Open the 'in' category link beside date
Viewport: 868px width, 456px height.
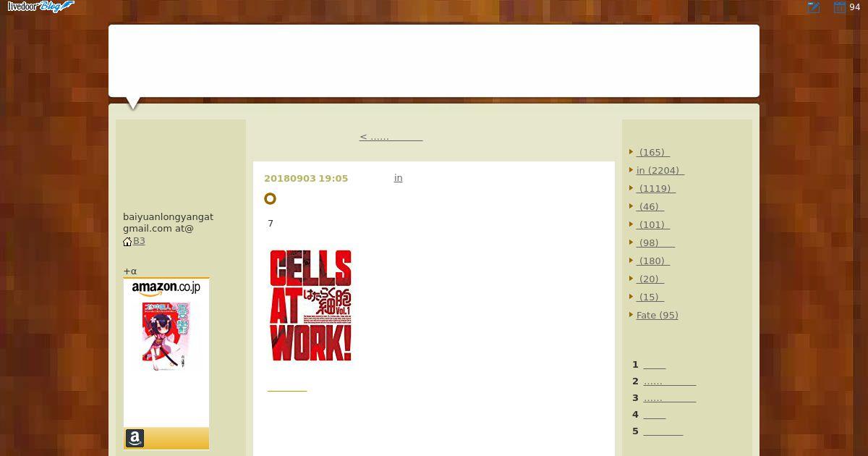[x=398, y=178]
